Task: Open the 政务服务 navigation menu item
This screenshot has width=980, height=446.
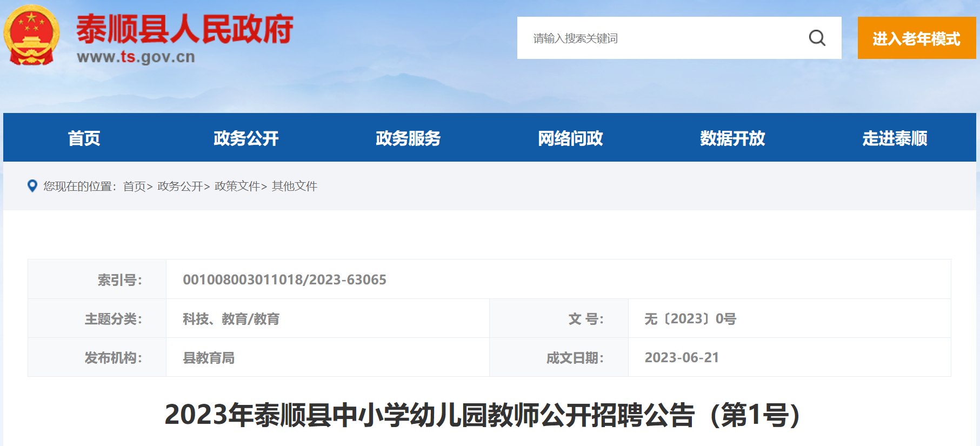Action: [x=409, y=138]
